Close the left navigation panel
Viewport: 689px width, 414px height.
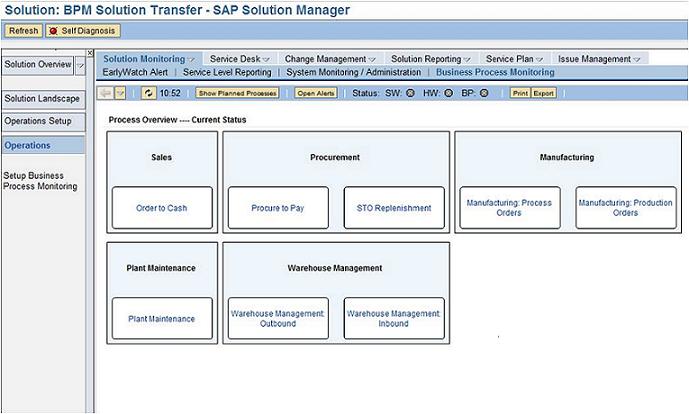coord(90,53)
